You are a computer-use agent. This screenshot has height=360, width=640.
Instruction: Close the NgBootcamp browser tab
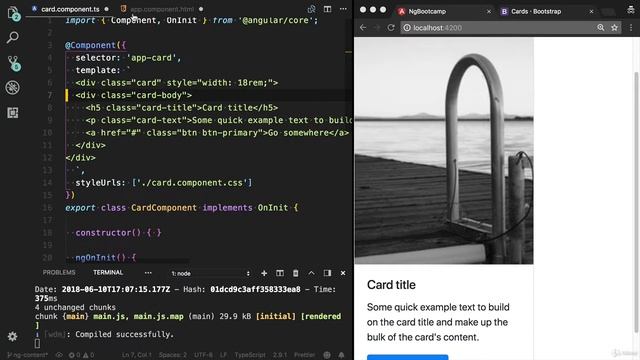pos(489,11)
